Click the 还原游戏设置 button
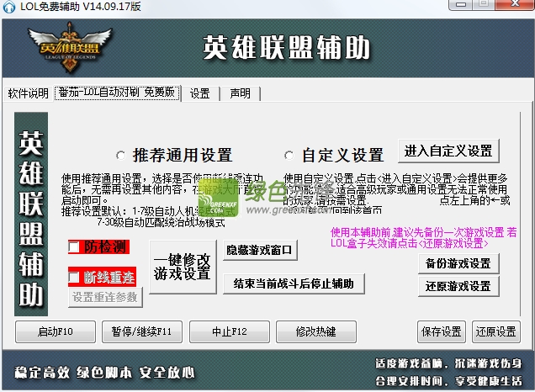This screenshot has height=392, width=535. point(458,286)
